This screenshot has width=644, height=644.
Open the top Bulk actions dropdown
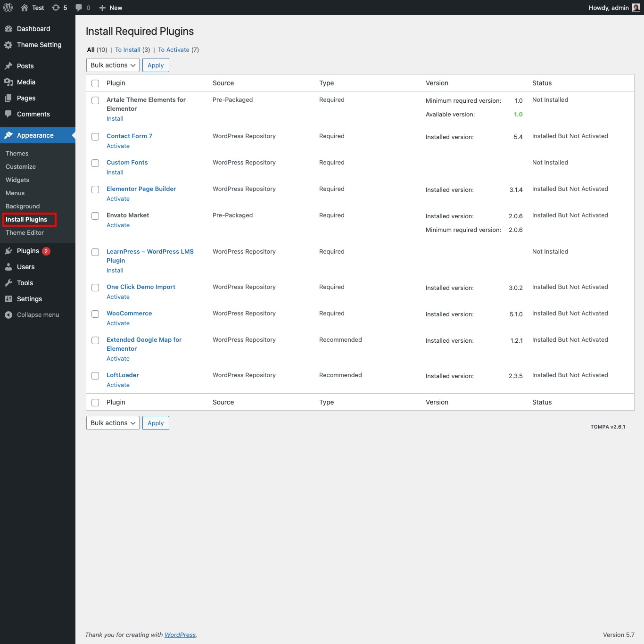(x=112, y=65)
